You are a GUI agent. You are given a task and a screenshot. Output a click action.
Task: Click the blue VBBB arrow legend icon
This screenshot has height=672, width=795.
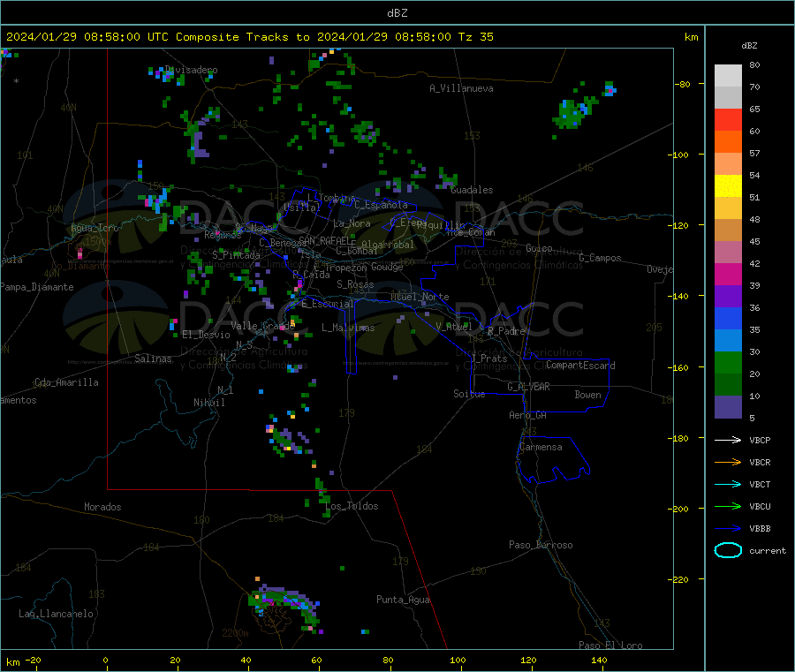tap(728, 529)
